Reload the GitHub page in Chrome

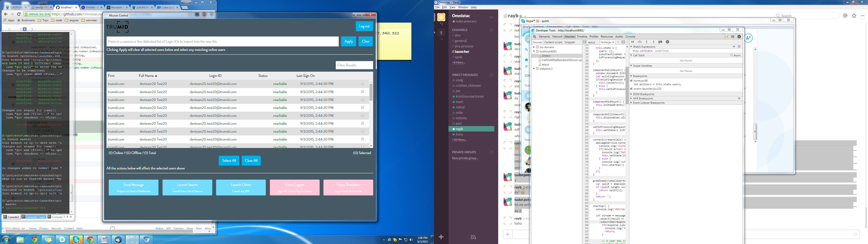click(19, 14)
